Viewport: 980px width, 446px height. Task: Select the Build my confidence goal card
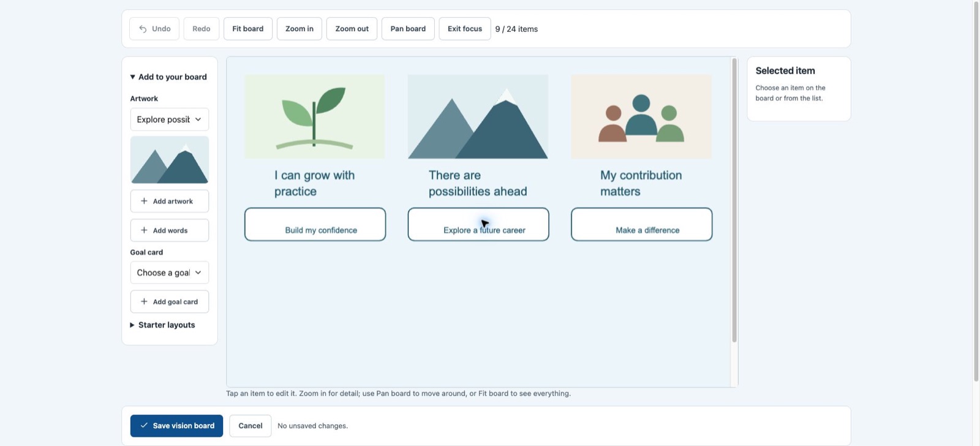315,224
